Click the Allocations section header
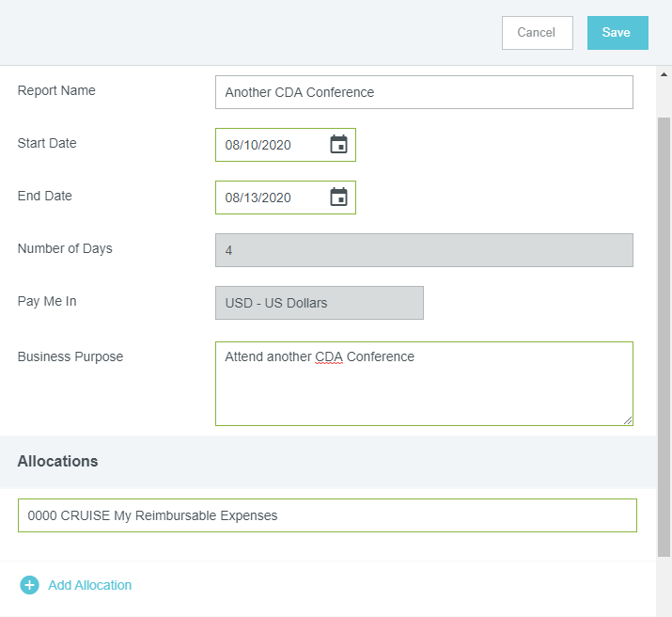Viewport: 672px width, 617px height. click(58, 461)
